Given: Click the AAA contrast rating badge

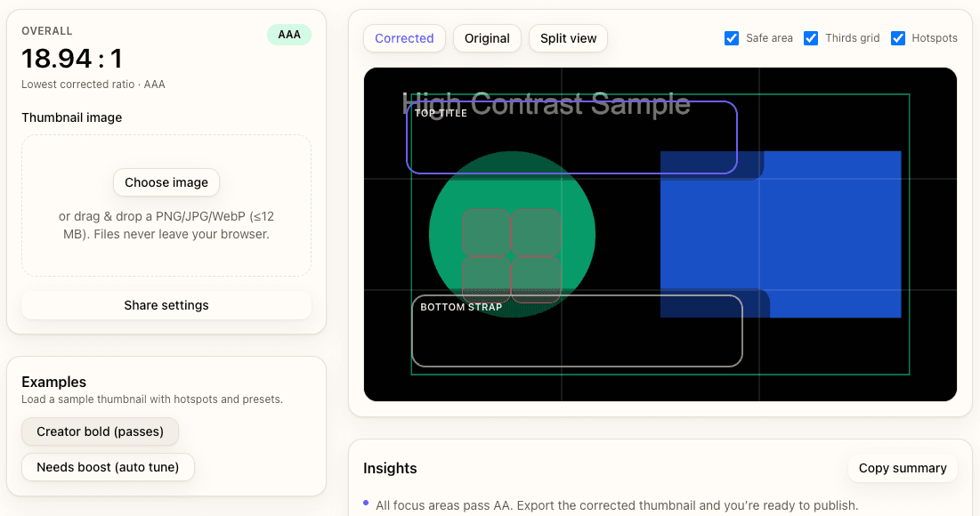Looking at the screenshot, I should click(288, 35).
